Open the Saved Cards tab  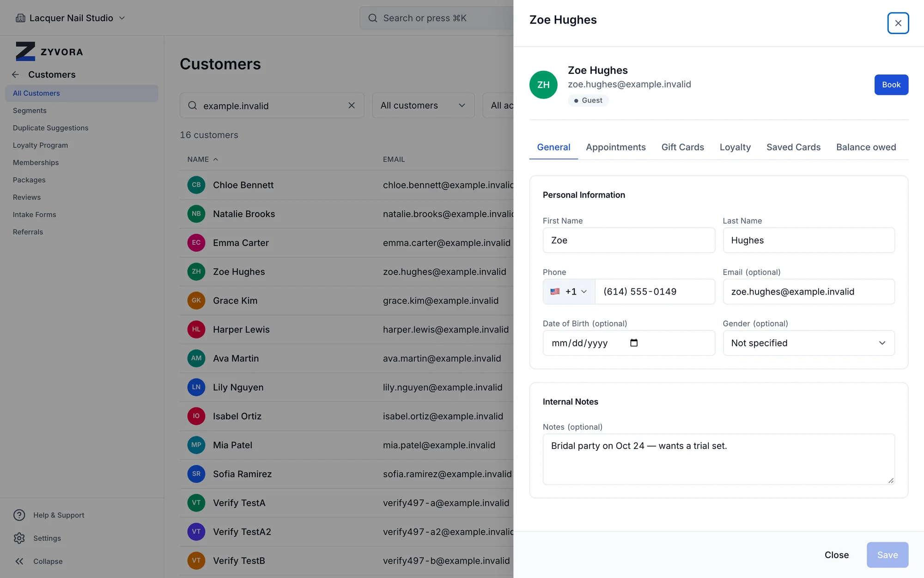(x=793, y=147)
